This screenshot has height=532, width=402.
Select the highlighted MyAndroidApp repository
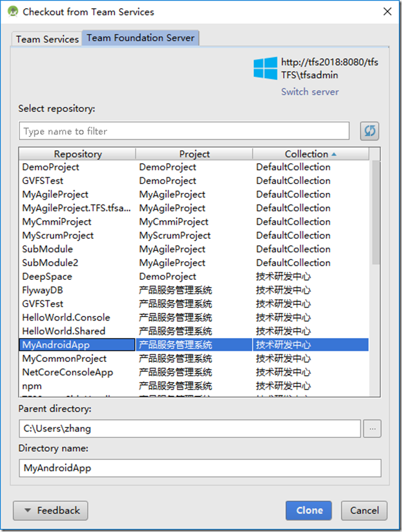(x=194, y=345)
